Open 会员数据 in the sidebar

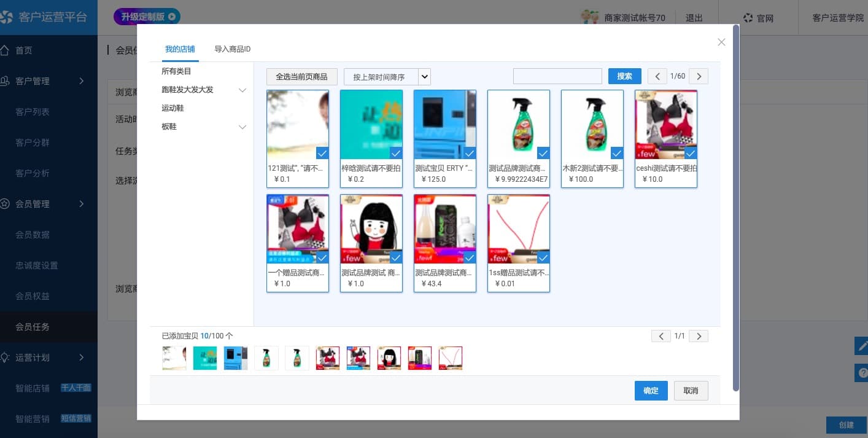(x=33, y=235)
